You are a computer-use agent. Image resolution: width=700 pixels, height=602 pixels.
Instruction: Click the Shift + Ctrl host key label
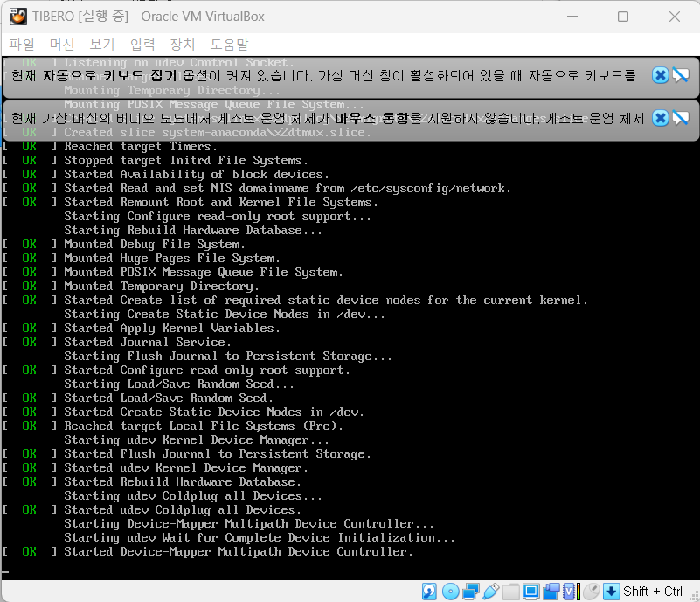tap(652, 592)
